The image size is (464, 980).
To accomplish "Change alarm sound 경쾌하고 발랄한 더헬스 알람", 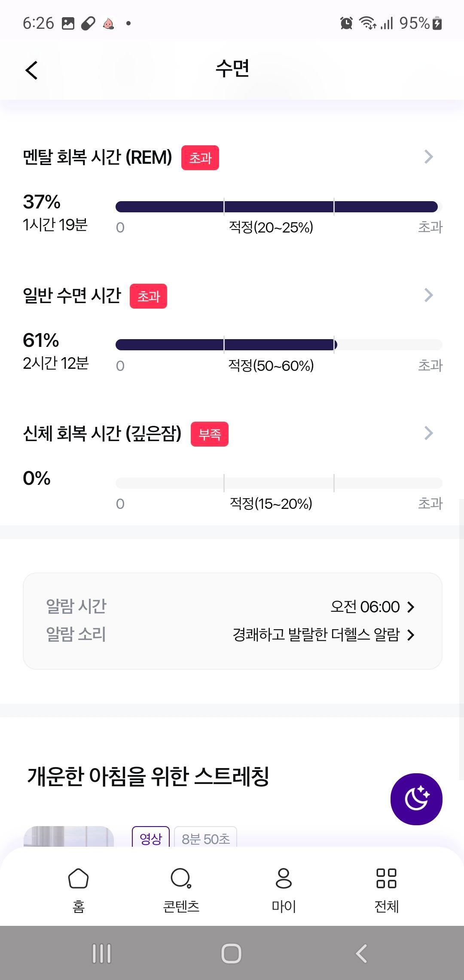I will tap(324, 634).
